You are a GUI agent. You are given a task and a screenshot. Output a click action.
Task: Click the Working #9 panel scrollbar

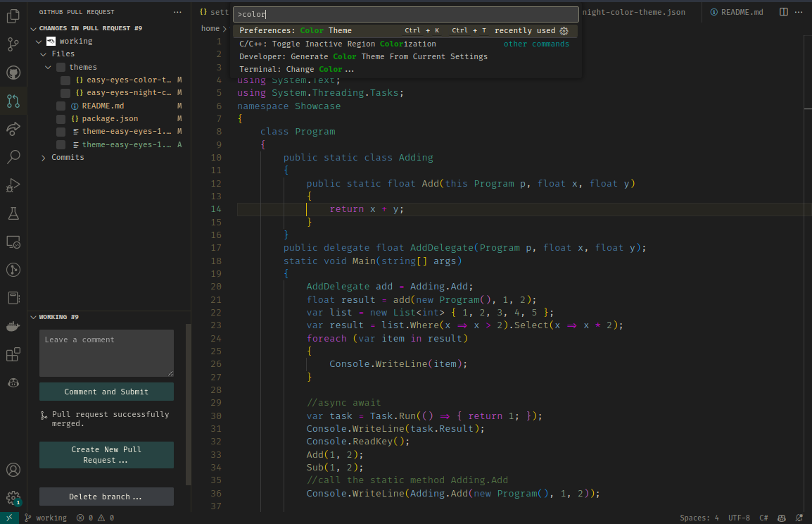tap(189, 404)
